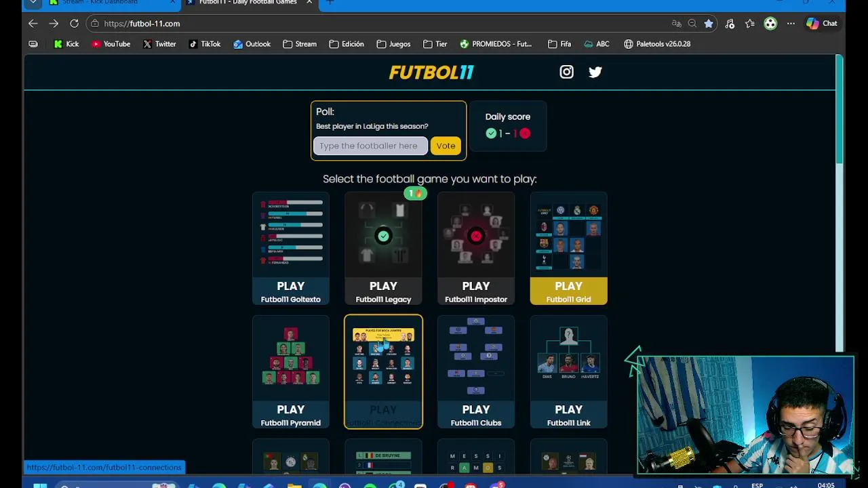This screenshot has width=868, height=488.
Task: Open Futbol11 Twitter bird icon in header
Action: [x=595, y=72]
